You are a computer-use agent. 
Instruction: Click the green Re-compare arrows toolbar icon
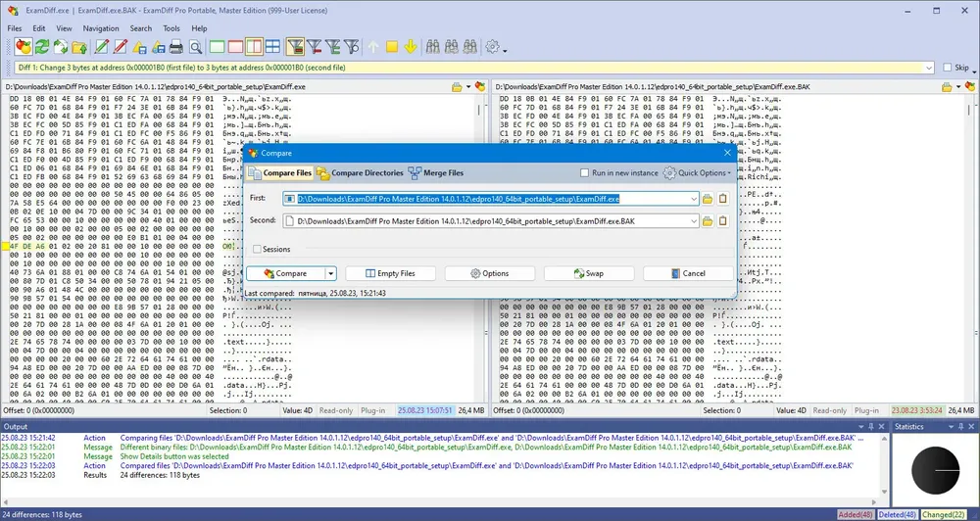click(42, 47)
